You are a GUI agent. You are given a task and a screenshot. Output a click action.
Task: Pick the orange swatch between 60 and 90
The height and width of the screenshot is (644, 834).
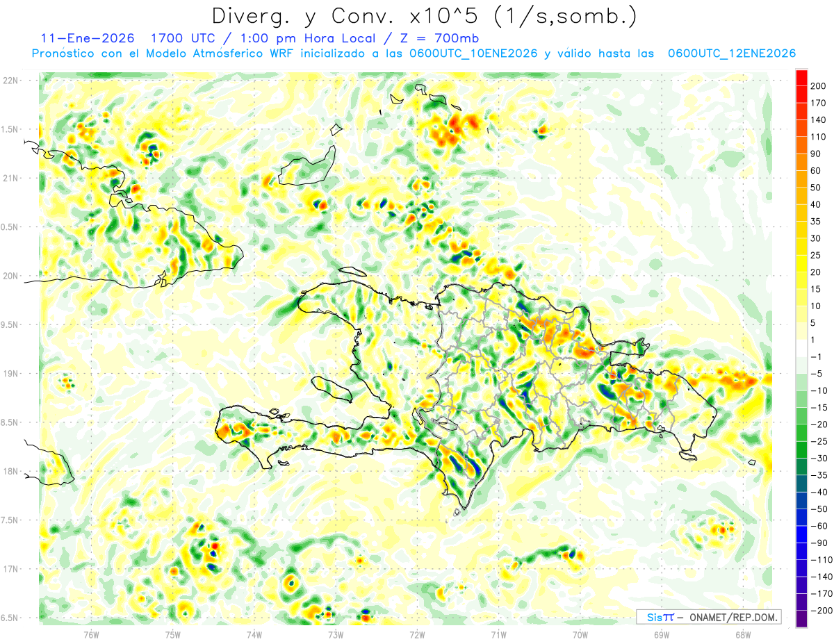click(x=801, y=163)
